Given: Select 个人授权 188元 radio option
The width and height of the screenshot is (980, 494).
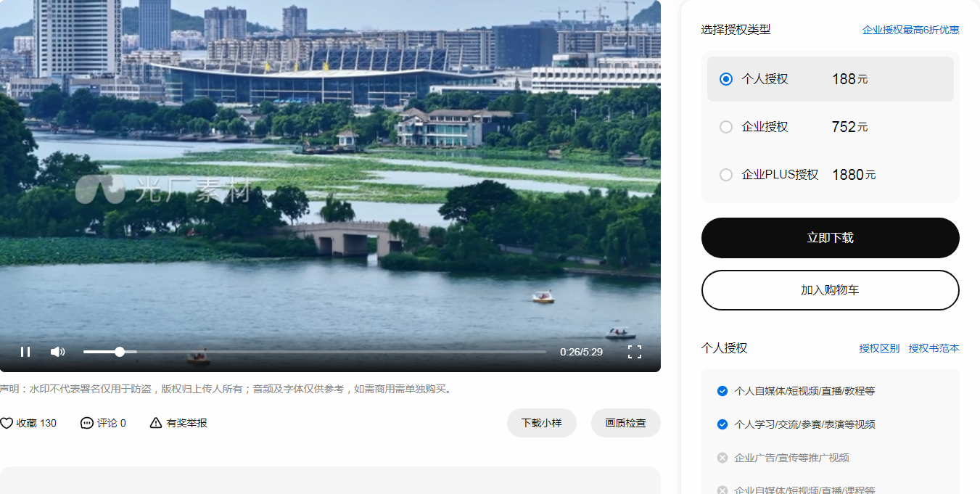Looking at the screenshot, I should pos(726,79).
